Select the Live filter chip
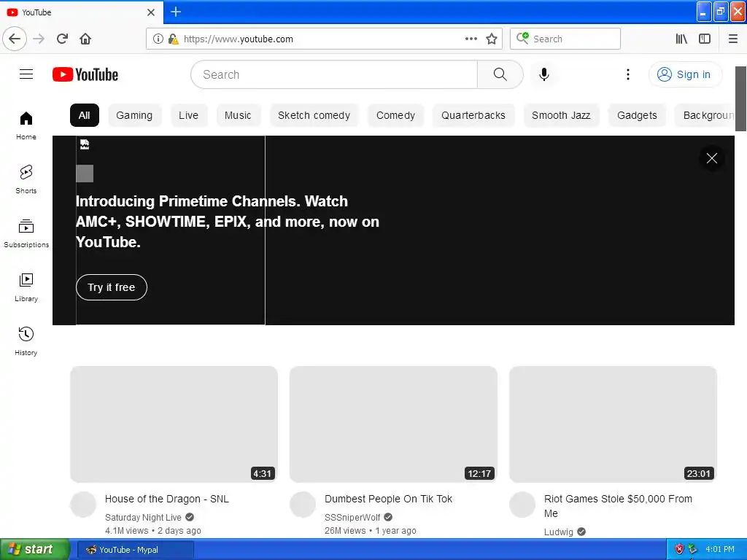Screen dimensions: 747x560 189,115
